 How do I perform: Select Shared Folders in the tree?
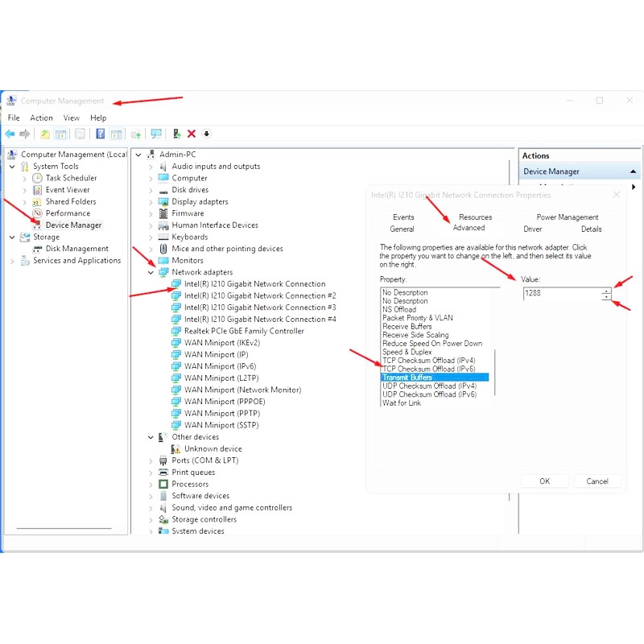(x=71, y=202)
